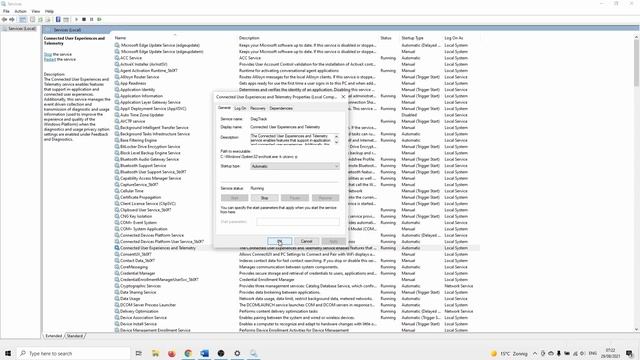The image size is (640, 360).
Task: Open the taskbar clock and date
Action: pos(610,353)
